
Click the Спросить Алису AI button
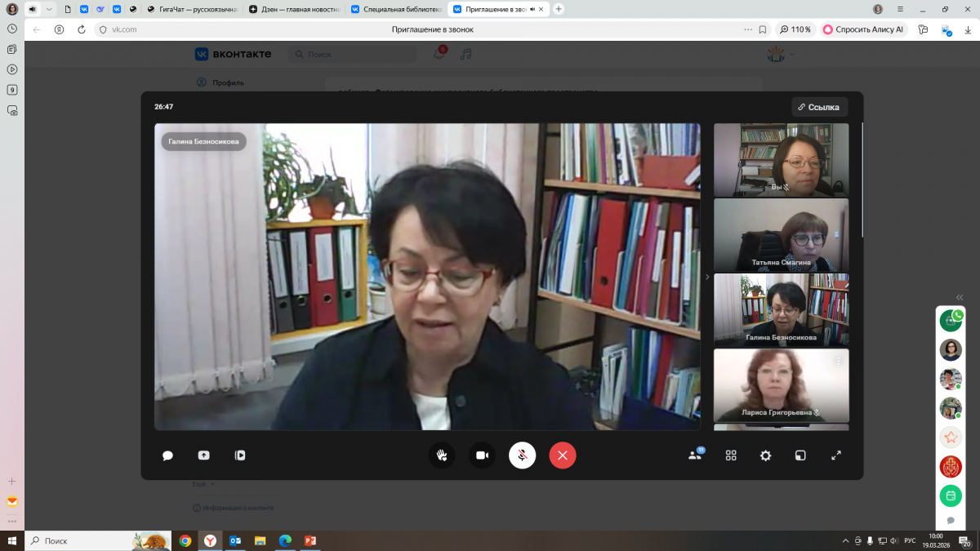tap(863, 29)
